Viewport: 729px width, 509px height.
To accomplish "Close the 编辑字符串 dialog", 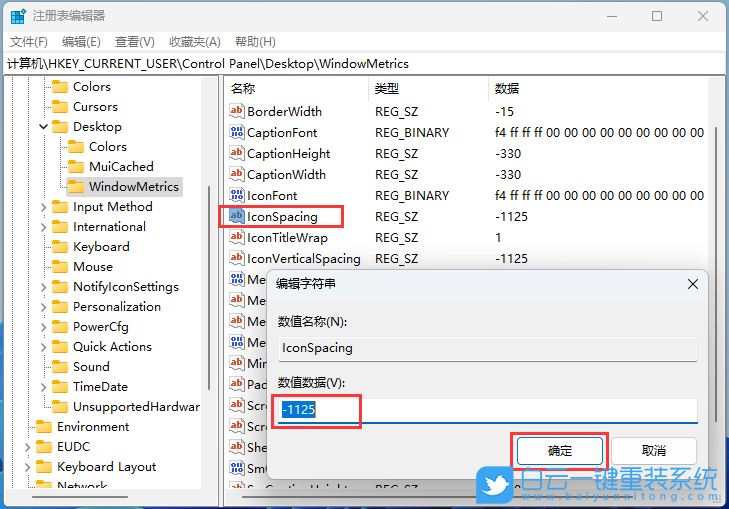I will point(693,284).
